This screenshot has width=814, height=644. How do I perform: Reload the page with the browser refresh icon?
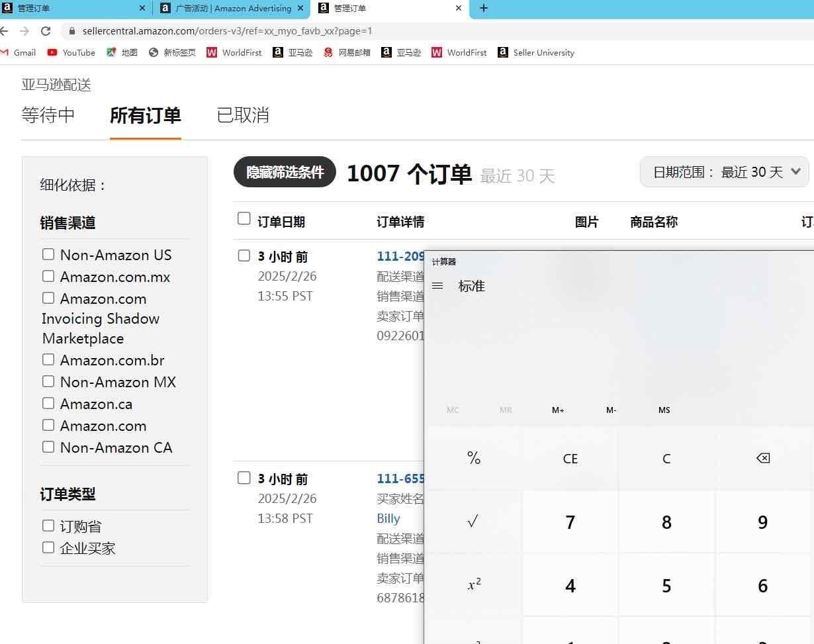pyautogui.click(x=46, y=31)
